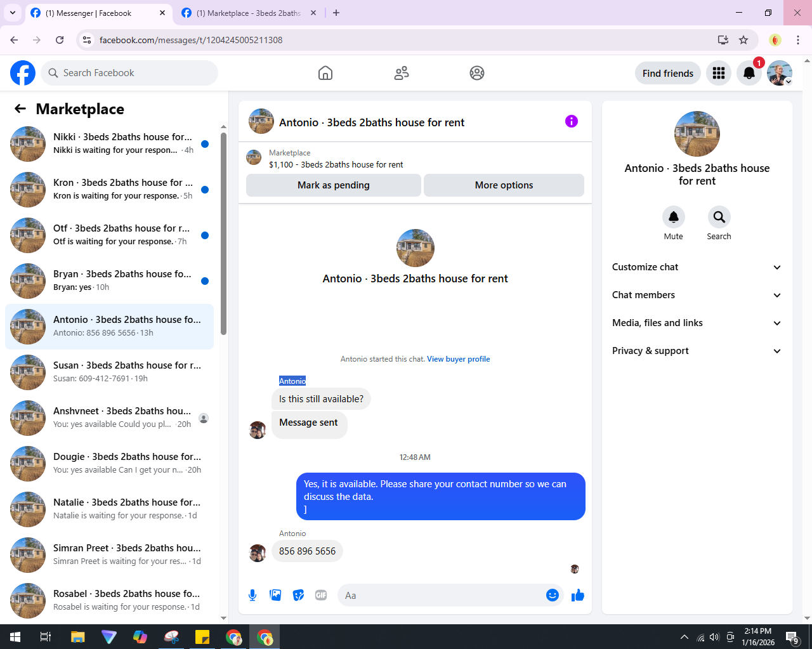Viewport: 812px width, 649px height.
Task: Click the More options button
Action: pos(504,185)
